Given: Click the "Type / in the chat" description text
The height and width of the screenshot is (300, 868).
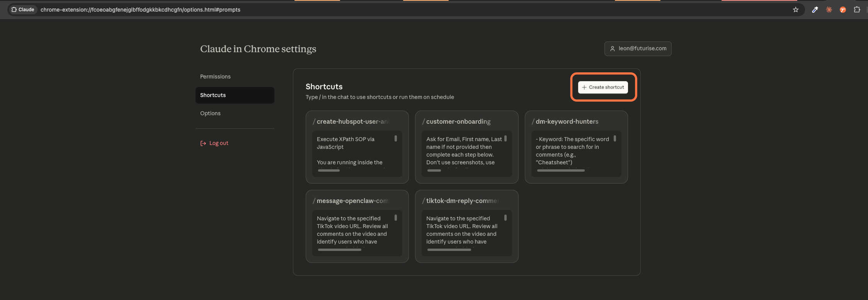Looking at the screenshot, I should click(380, 97).
